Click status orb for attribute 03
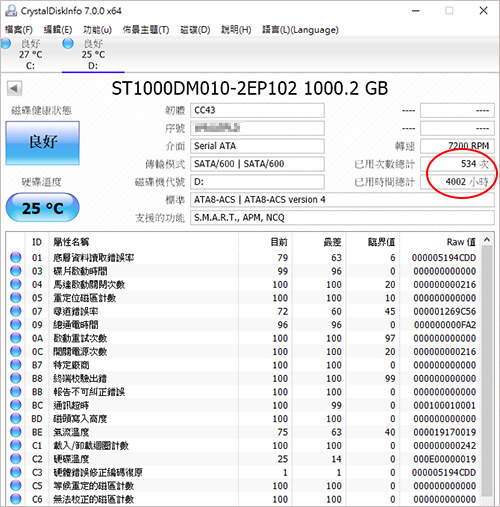This screenshot has height=507, width=500. point(15,271)
